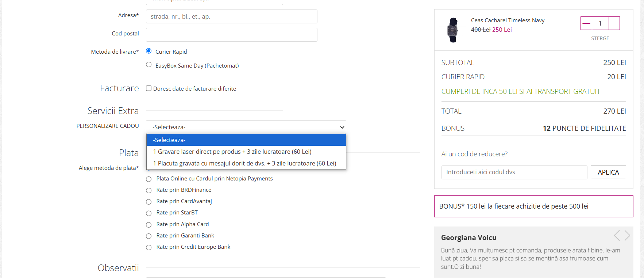The image size is (644, 278).
Task: Click the Adresa street input field
Action: 231,16
